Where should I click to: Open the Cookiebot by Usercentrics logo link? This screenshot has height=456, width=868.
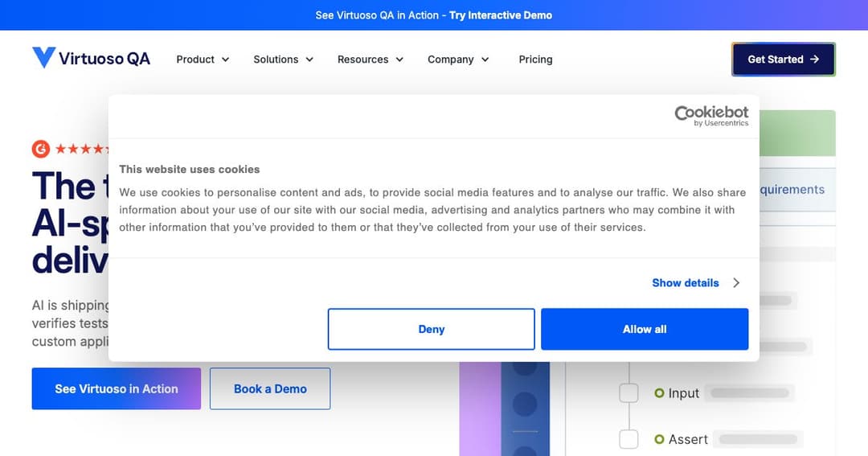point(711,116)
